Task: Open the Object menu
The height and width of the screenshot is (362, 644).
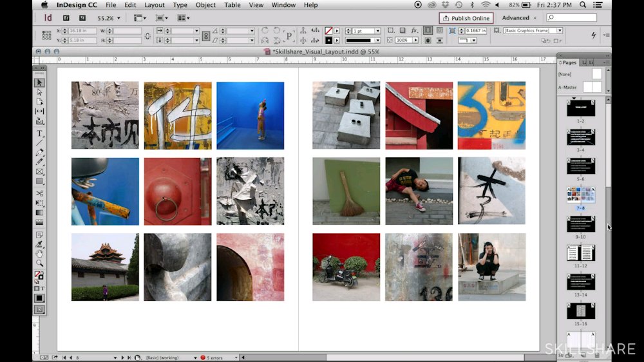Action: (205, 5)
